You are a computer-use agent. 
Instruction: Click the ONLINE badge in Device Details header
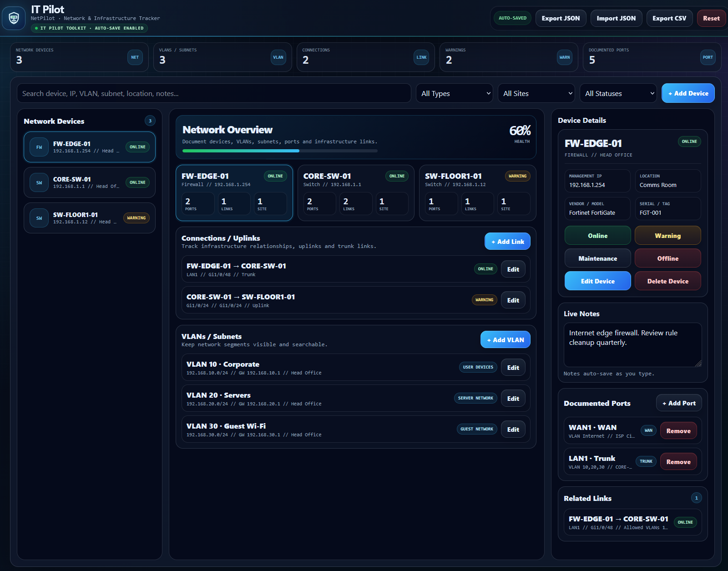(x=689, y=141)
